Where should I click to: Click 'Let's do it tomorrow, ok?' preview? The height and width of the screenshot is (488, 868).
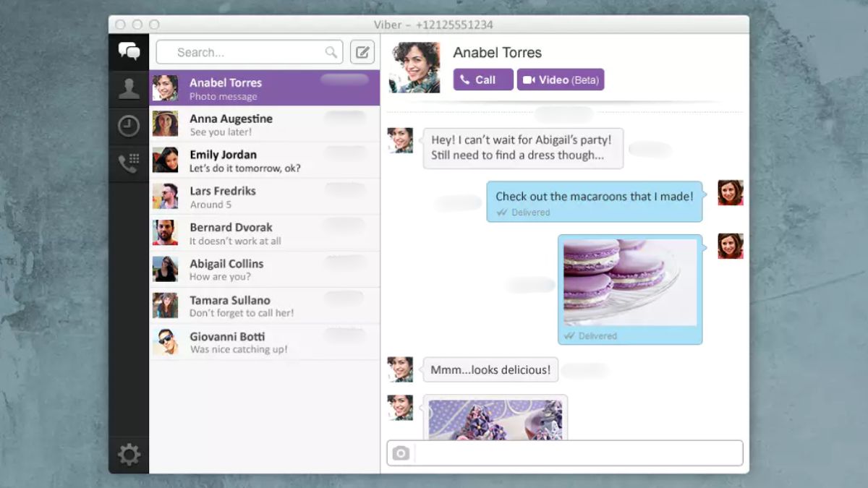pyautogui.click(x=245, y=168)
